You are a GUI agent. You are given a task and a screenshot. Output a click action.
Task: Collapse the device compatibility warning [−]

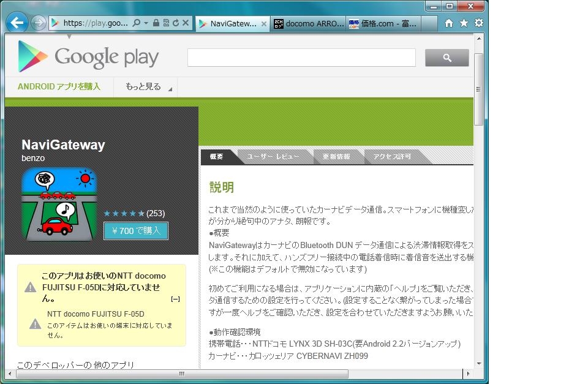[x=176, y=299]
